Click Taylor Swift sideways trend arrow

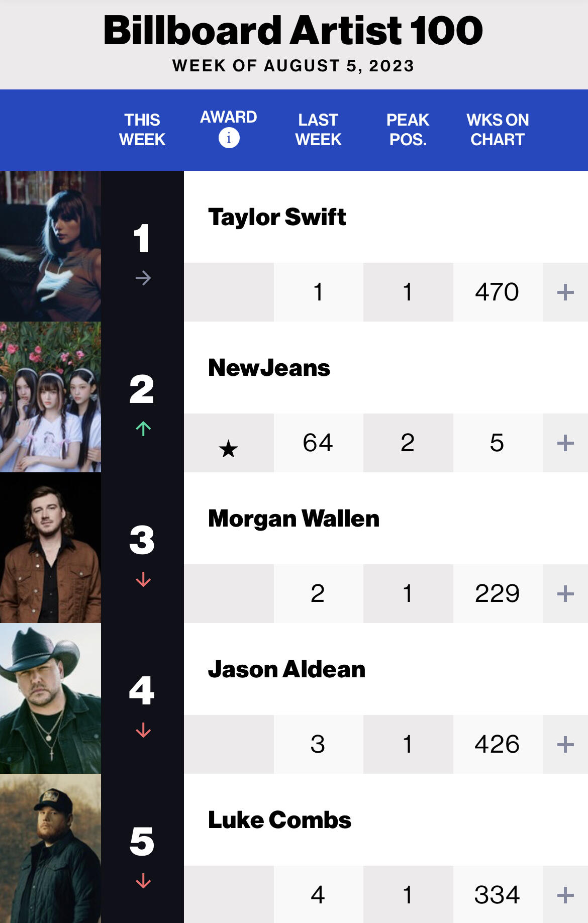pos(143,278)
